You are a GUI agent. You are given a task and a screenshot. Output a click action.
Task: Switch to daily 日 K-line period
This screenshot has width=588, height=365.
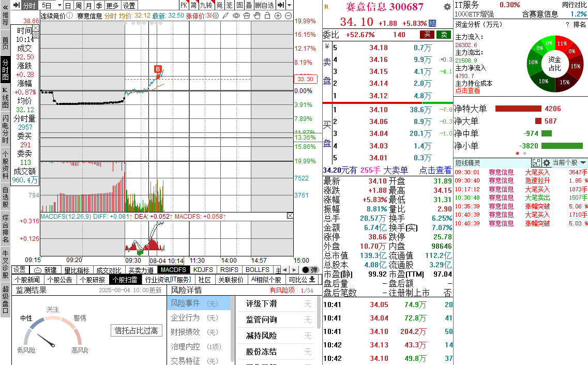(x=68, y=5)
